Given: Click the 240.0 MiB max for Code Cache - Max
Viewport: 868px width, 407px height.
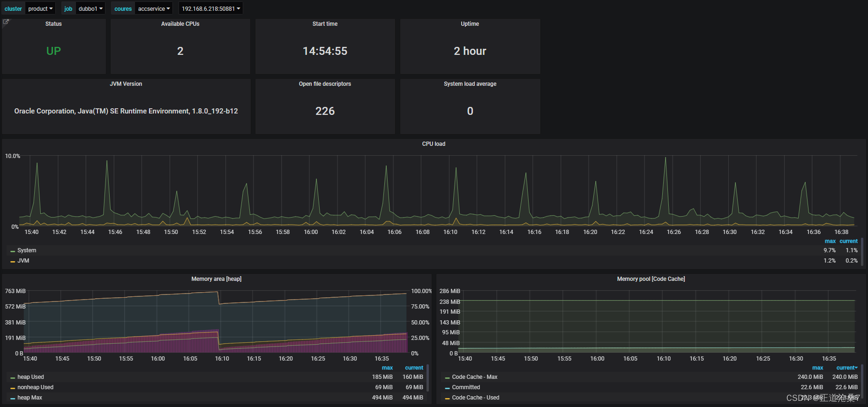Looking at the screenshot, I should 810,377.
